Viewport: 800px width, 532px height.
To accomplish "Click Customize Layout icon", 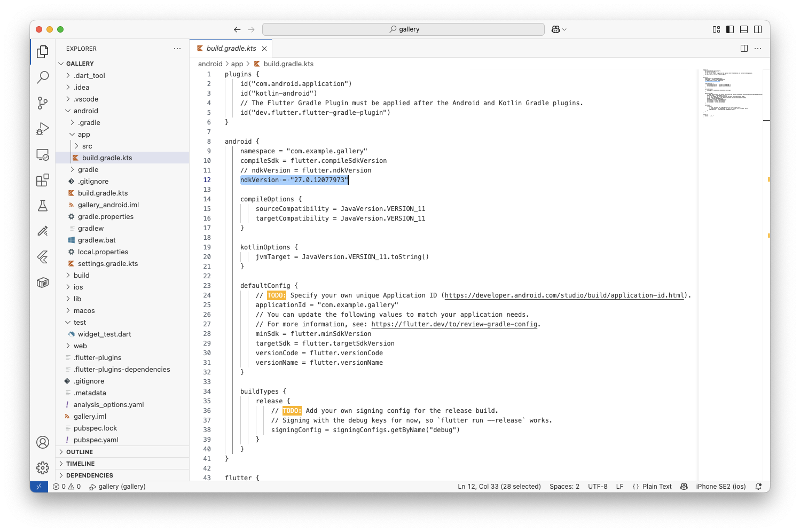I will point(716,29).
